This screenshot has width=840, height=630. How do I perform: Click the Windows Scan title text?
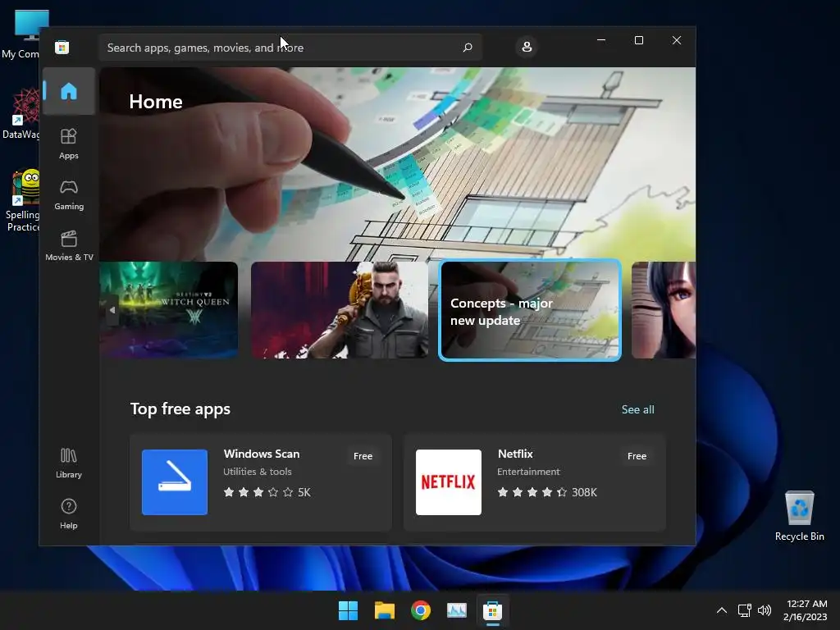pyautogui.click(x=262, y=454)
